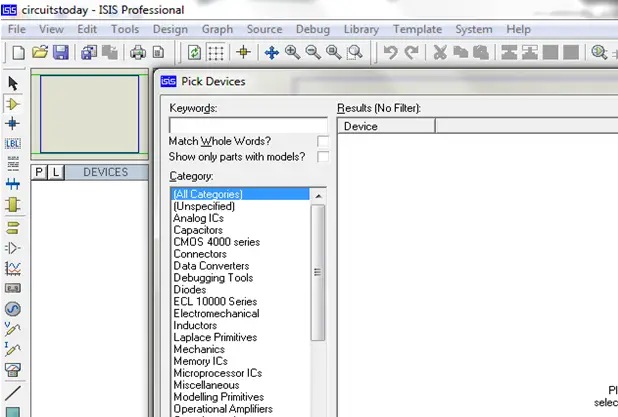Select (All Categories) in Category list
This screenshot has height=417, width=618.
(241, 194)
